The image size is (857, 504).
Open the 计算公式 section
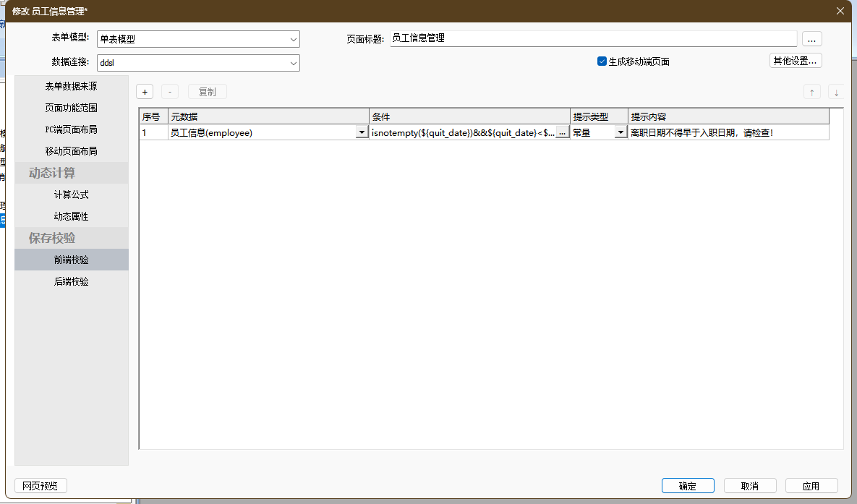click(72, 195)
